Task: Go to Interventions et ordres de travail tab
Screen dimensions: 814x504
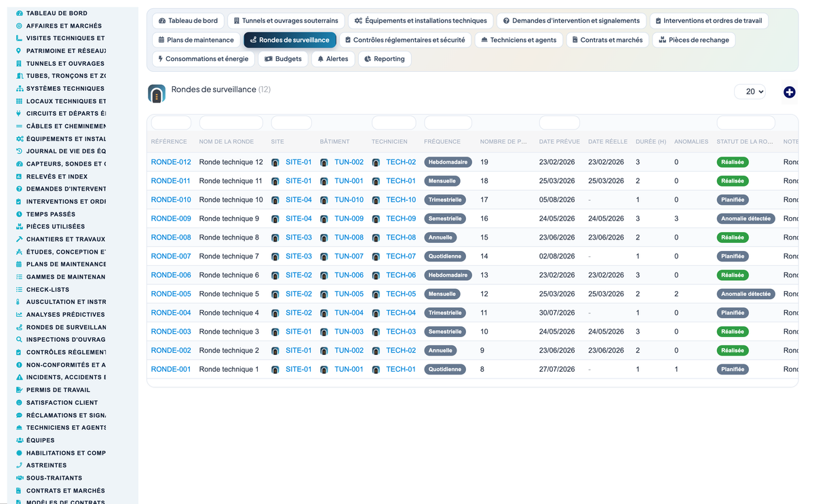Action: [x=709, y=20]
